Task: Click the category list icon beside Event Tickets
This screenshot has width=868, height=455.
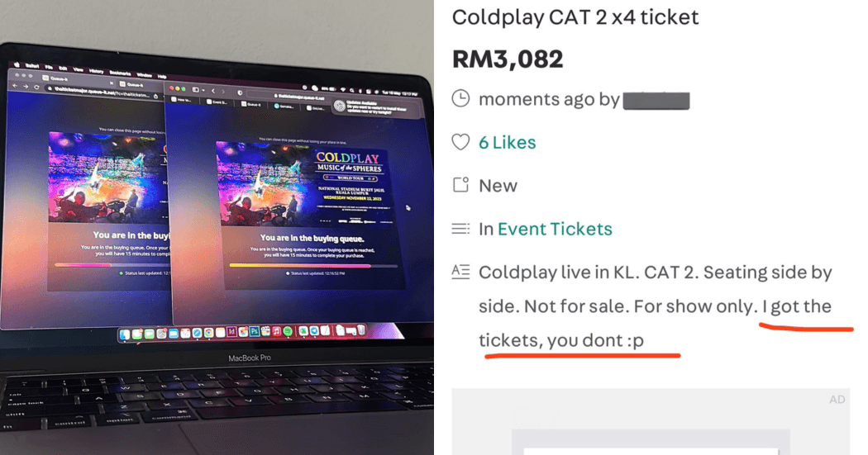Action: coord(460,229)
